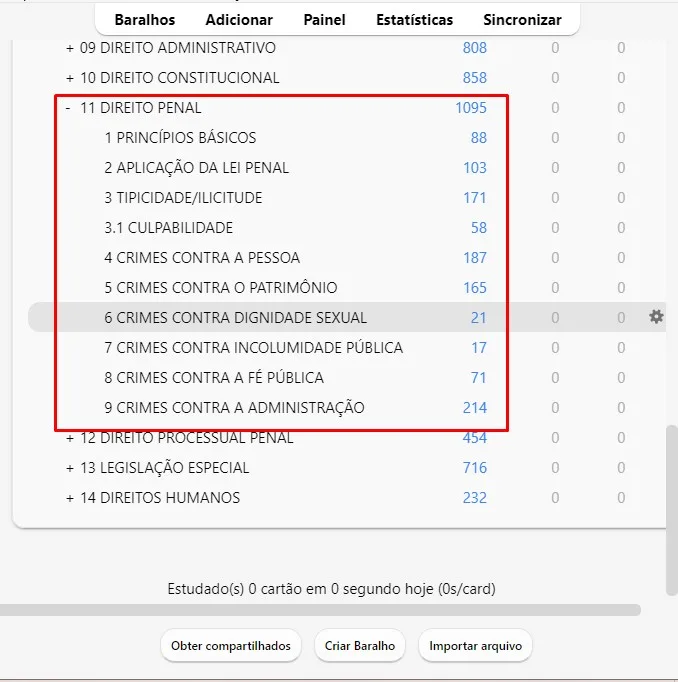Click the 716 new cards count
The image size is (678, 682).
(474, 468)
